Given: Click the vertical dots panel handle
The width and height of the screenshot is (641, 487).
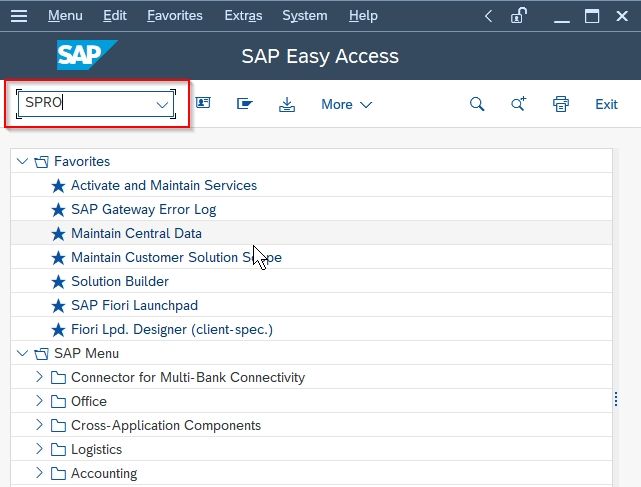Looking at the screenshot, I should [x=616, y=399].
